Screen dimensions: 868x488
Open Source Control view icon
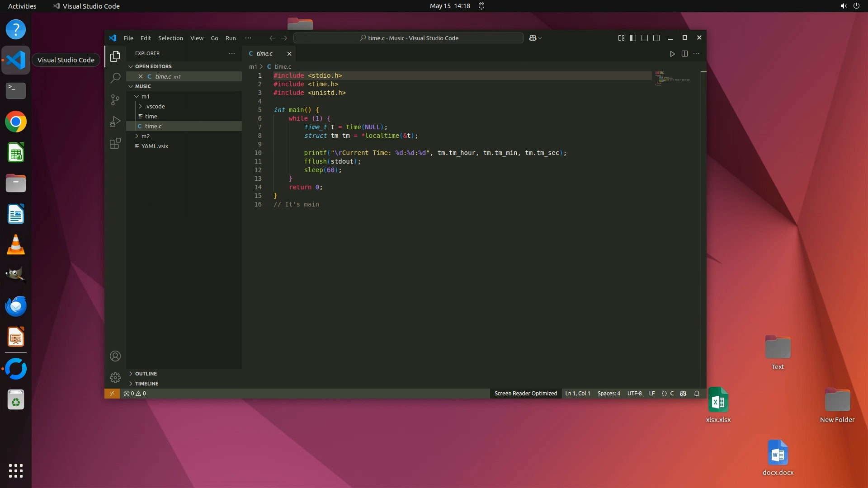pos(115,99)
